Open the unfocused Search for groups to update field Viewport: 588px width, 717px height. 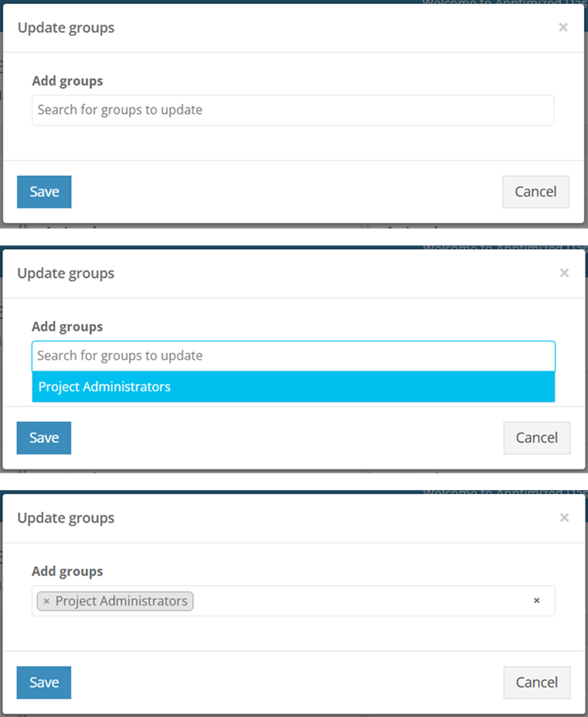point(293,110)
